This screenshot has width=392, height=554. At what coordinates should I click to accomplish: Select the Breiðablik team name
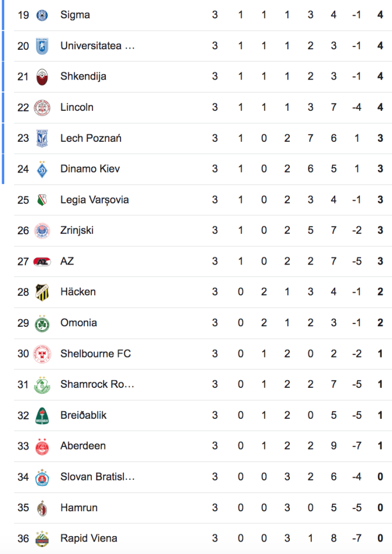pos(83,415)
